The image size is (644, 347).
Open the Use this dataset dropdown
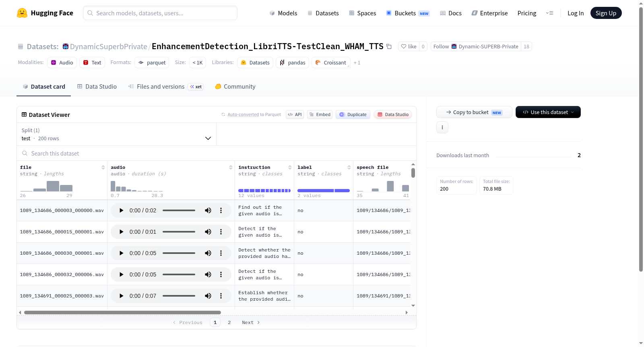(548, 112)
